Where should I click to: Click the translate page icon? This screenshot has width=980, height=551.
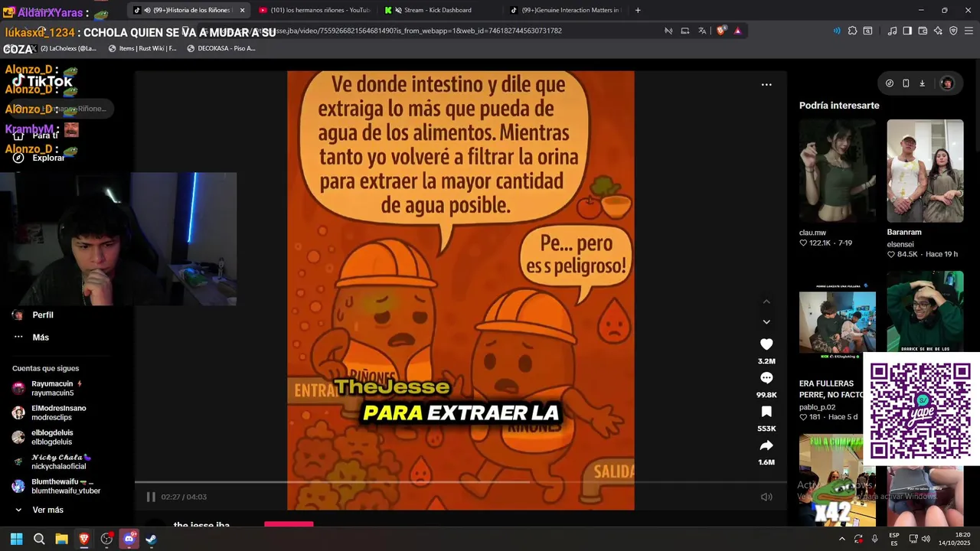click(x=702, y=31)
